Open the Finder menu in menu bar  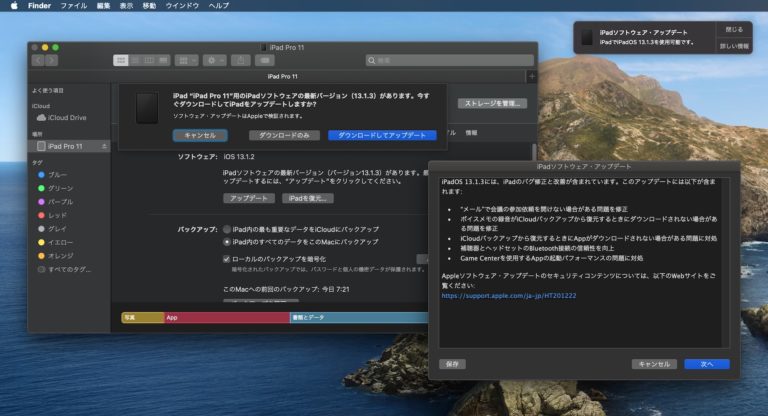point(39,6)
